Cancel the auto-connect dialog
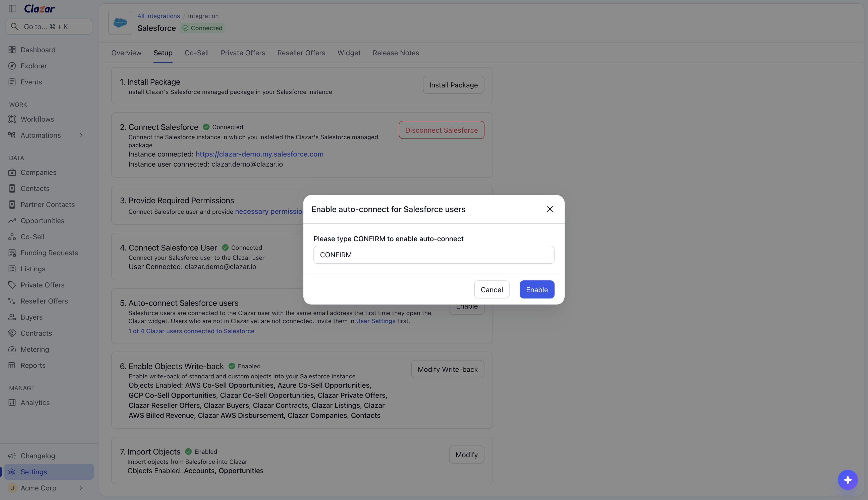The width and height of the screenshot is (868, 500). 492,289
